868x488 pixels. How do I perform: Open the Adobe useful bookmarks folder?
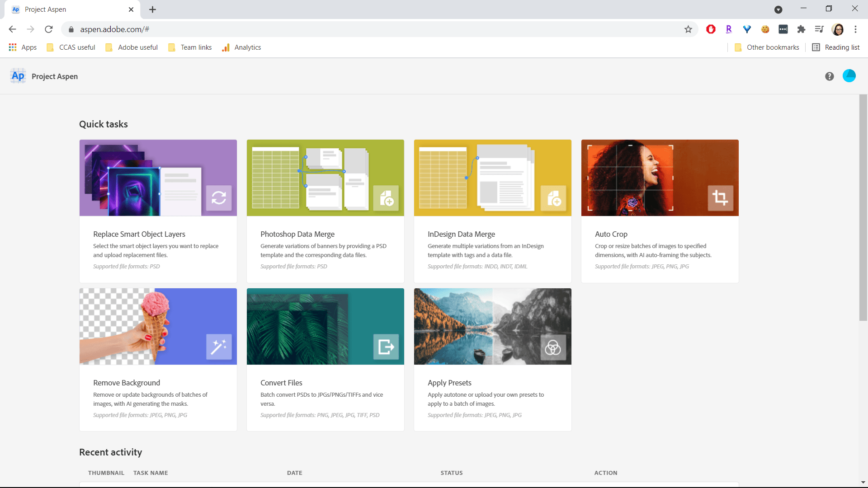click(131, 47)
